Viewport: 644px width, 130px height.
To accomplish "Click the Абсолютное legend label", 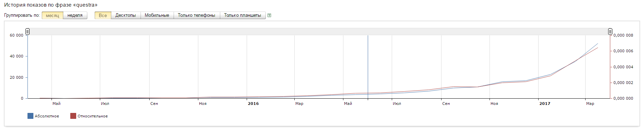I will 47,116.
